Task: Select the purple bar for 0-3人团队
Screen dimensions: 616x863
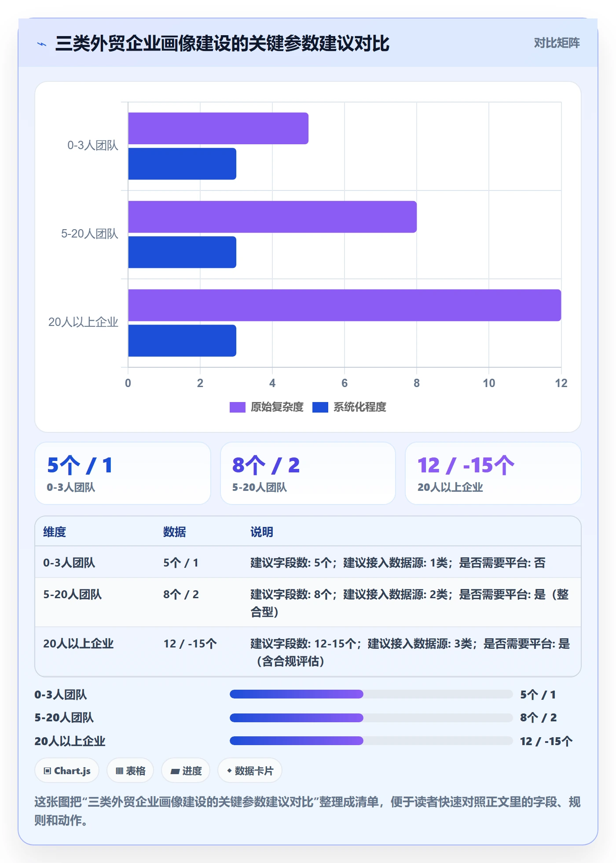Action: [x=218, y=128]
